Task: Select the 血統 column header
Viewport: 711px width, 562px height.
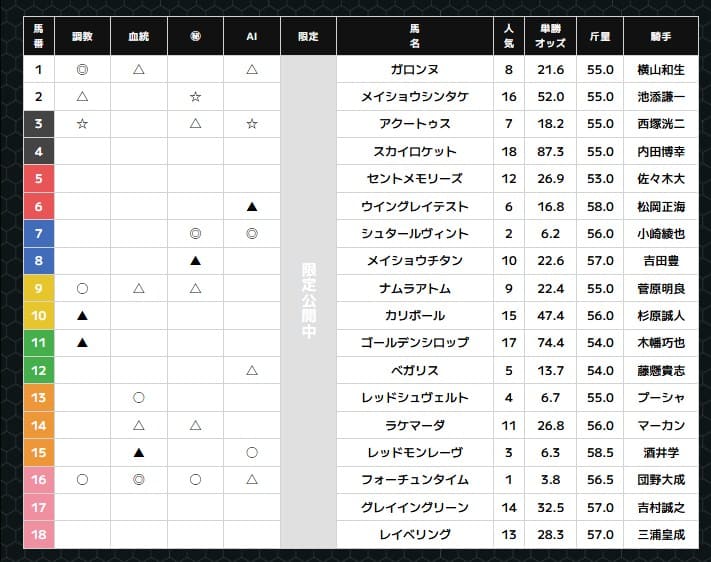Action: click(139, 36)
